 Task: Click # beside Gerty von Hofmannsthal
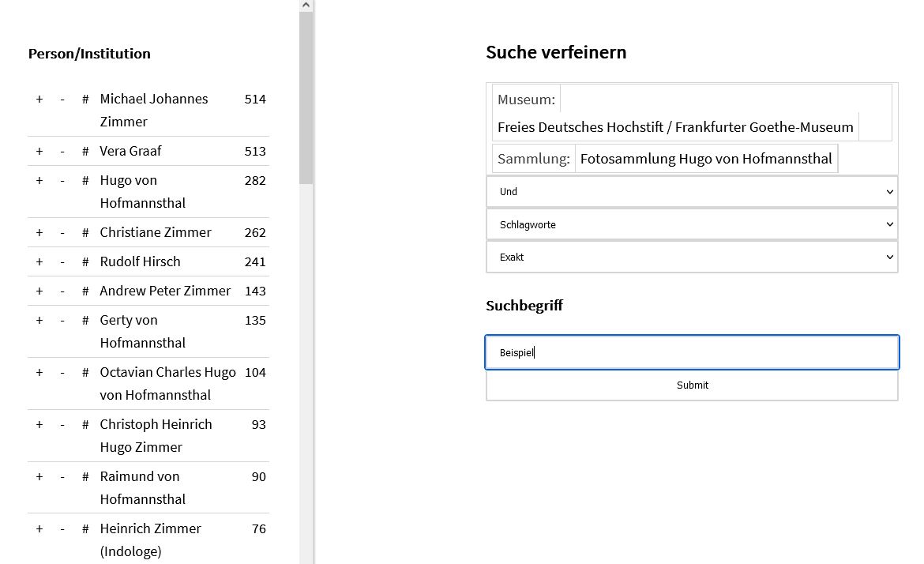pos(85,321)
